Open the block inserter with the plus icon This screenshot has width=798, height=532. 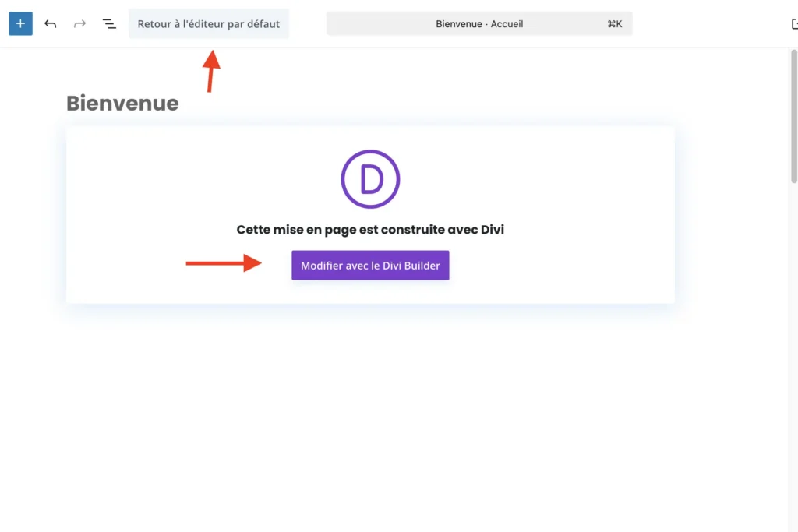tap(19, 23)
